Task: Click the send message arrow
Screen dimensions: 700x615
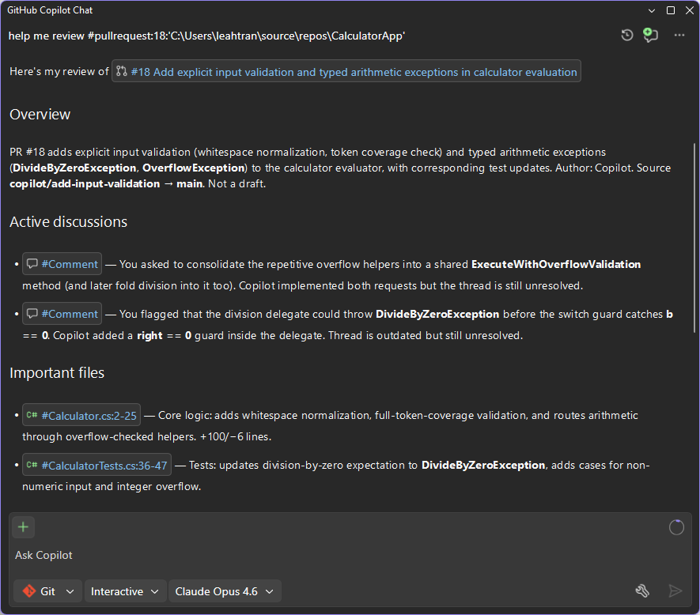Action: coord(675,591)
